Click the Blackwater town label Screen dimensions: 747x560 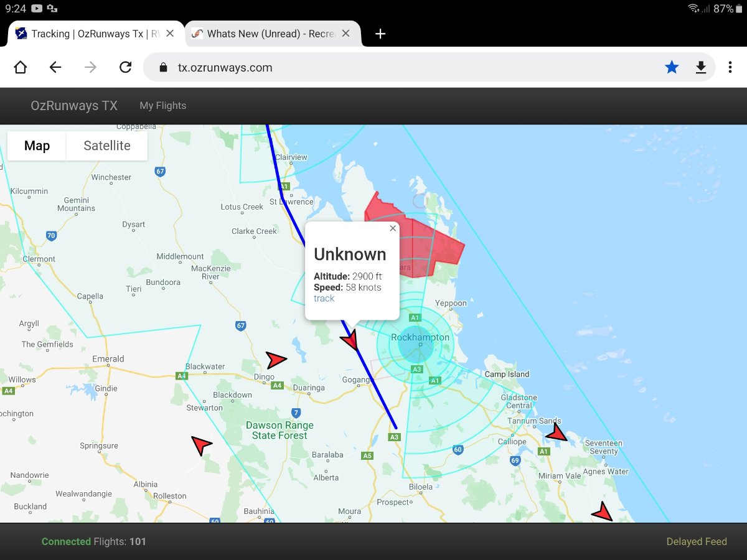tap(205, 366)
